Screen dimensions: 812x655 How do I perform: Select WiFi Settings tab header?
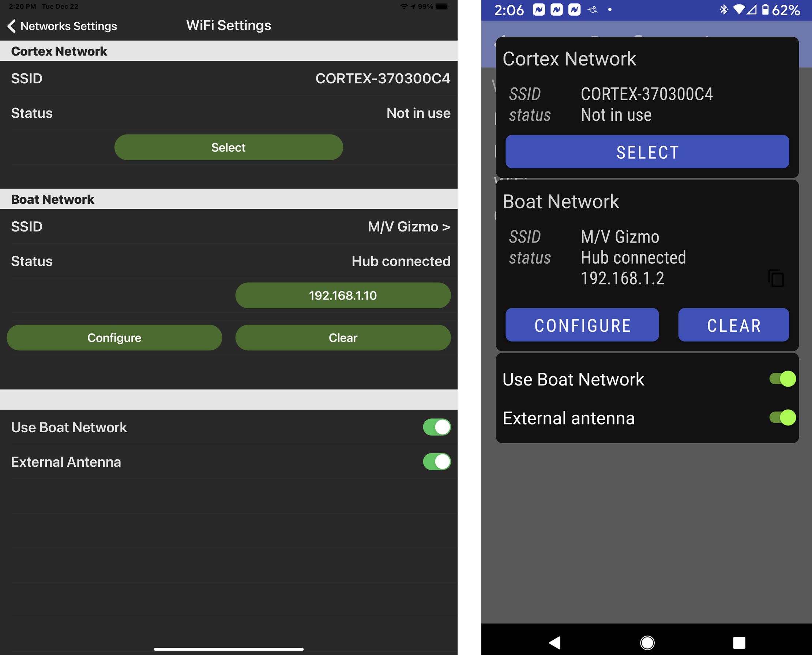pyautogui.click(x=228, y=25)
